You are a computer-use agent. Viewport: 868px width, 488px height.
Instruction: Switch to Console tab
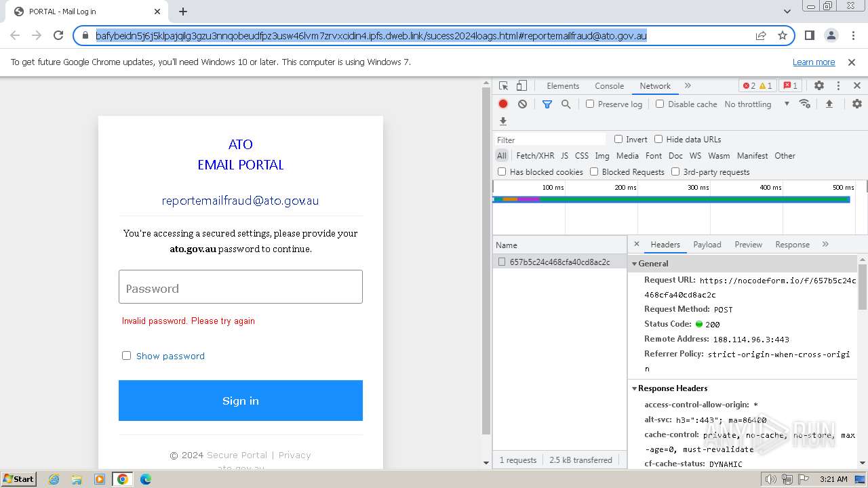click(609, 86)
